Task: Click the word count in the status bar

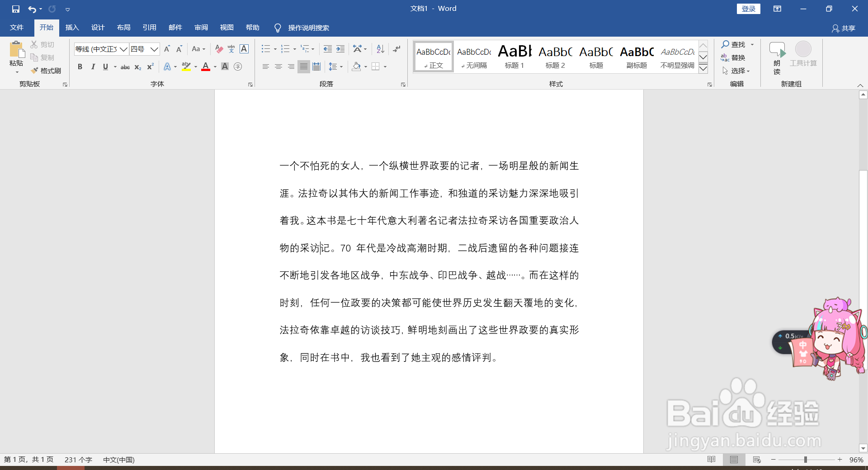Action: pyautogui.click(x=78, y=460)
